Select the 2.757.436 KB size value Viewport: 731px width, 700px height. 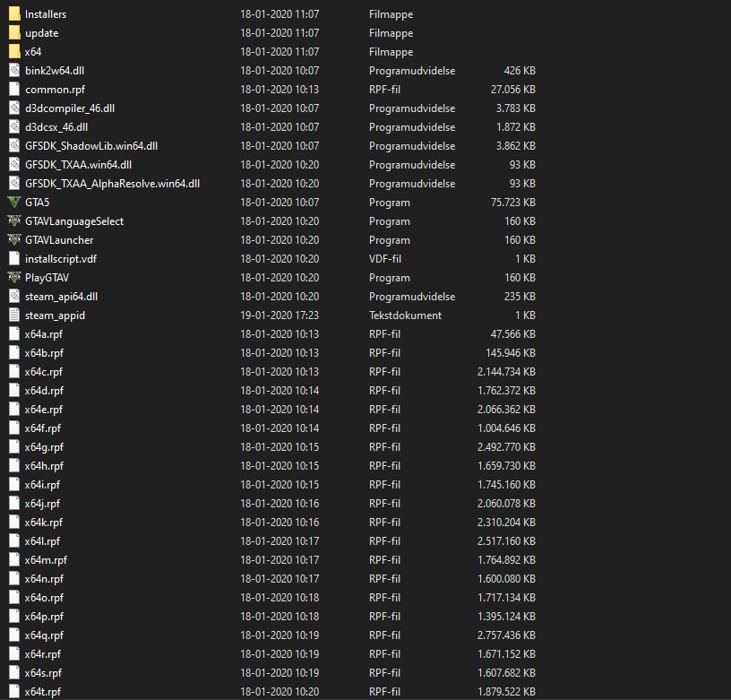tap(506, 635)
